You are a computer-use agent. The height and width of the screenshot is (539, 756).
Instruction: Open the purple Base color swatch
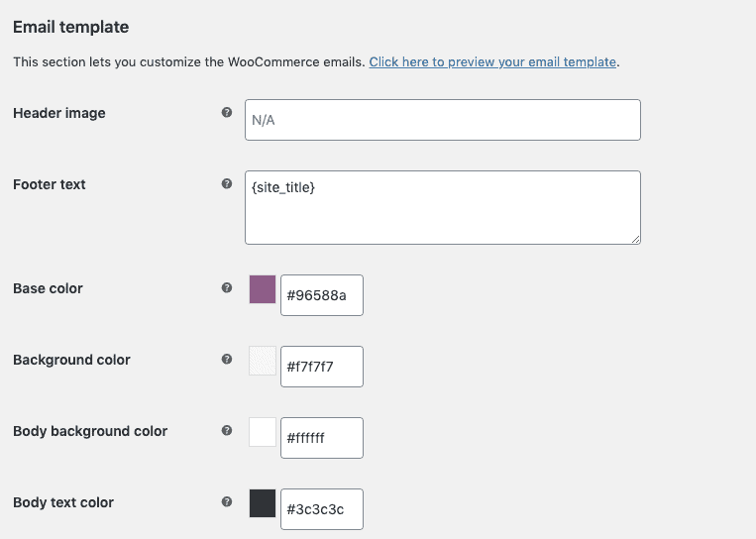click(x=263, y=289)
